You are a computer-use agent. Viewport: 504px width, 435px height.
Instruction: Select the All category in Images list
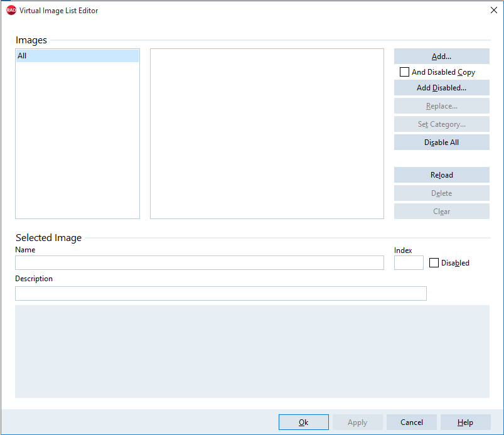(77, 56)
